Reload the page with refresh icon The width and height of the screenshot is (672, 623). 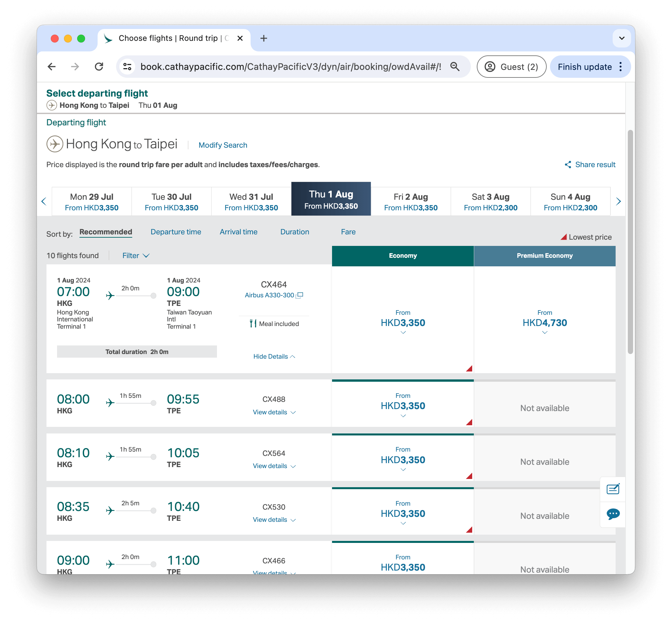[x=99, y=66]
